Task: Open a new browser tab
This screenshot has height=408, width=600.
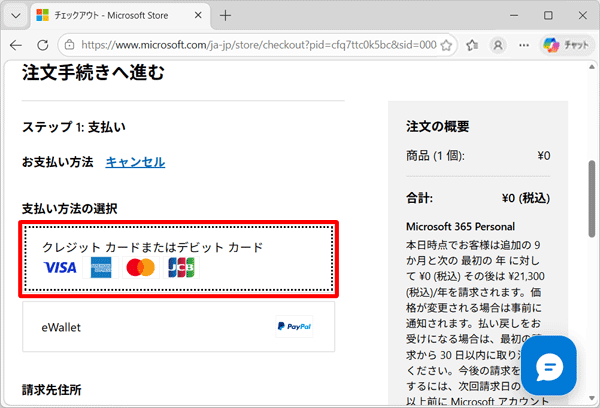Action: click(225, 15)
